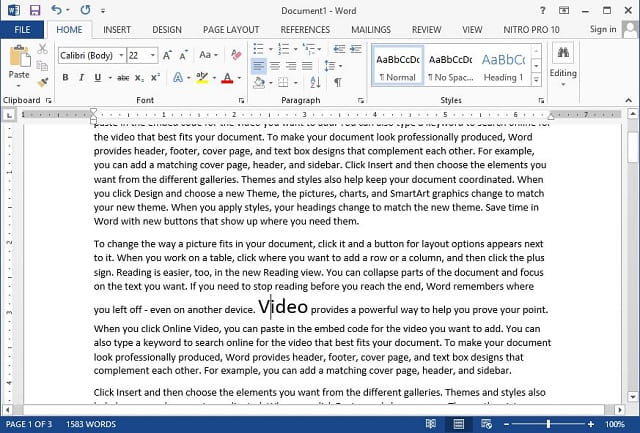Toggle Underline formatting

[98, 78]
